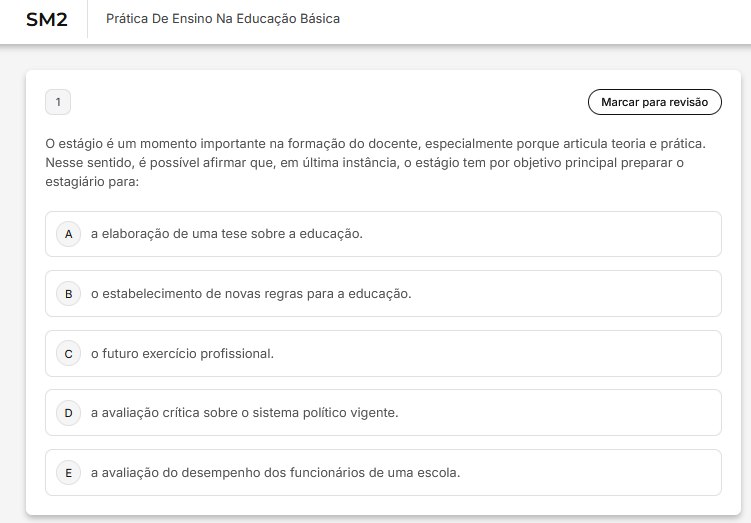Click the question line starting "Nesse sentido"
The height and width of the screenshot is (523, 751).
click(364, 163)
